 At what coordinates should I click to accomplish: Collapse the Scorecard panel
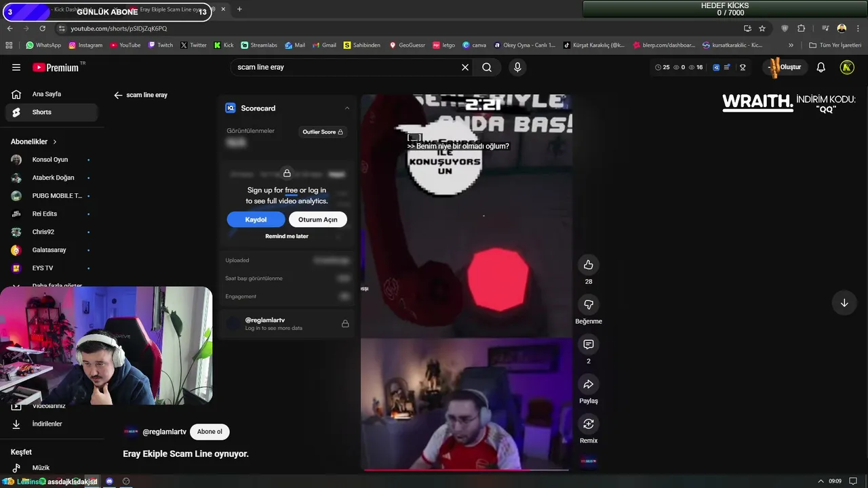pyautogui.click(x=347, y=108)
